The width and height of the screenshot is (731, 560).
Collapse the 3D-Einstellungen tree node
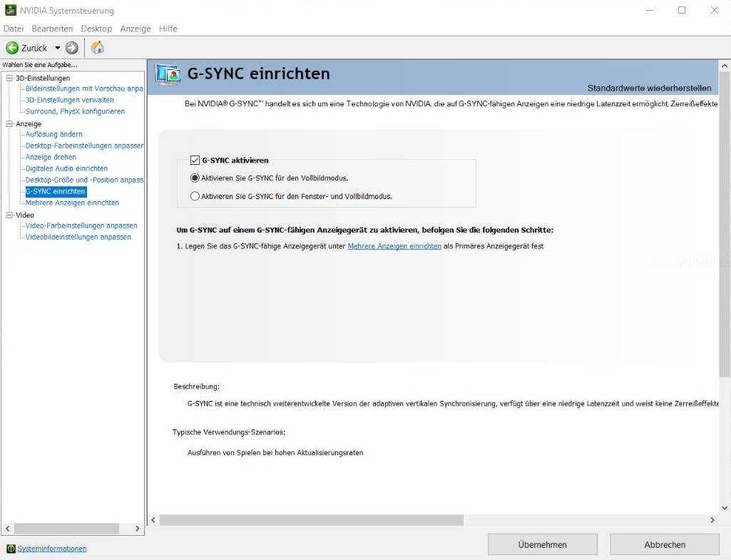point(9,78)
